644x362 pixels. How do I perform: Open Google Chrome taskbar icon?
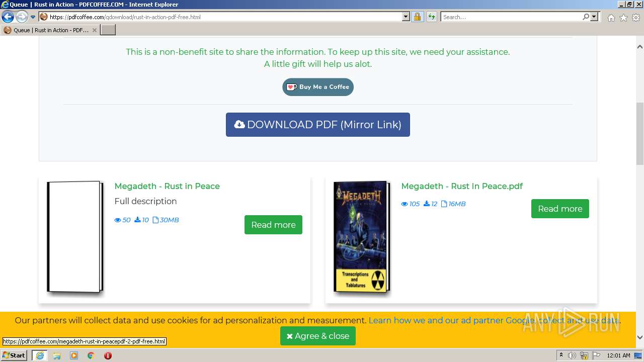pyautogui.click(x=91, y=355)
